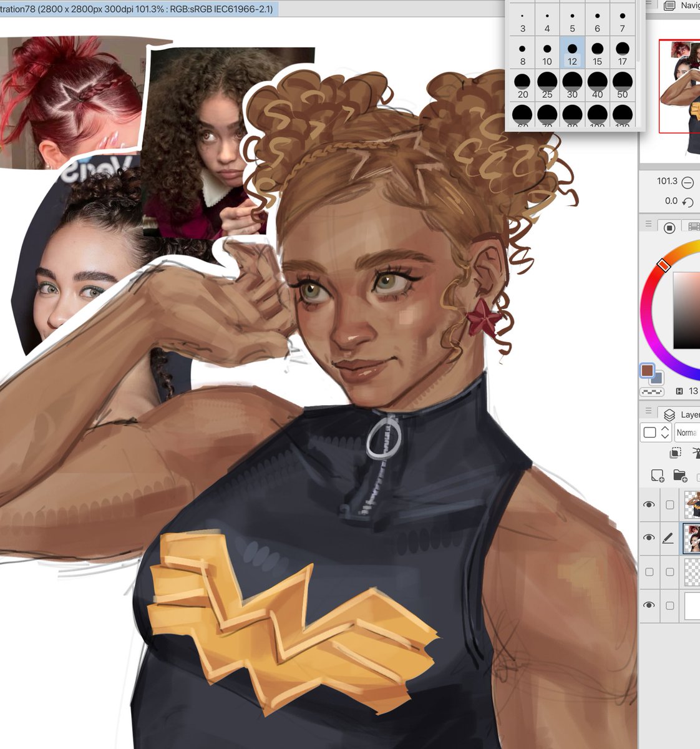Click the pen icon on the active layer
The width and height of the screenshot is (700, 749).
[x=668, y=537]
